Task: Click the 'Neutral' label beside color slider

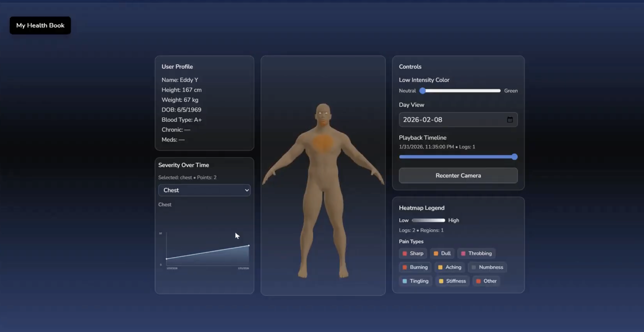Action: pos(407,91)
